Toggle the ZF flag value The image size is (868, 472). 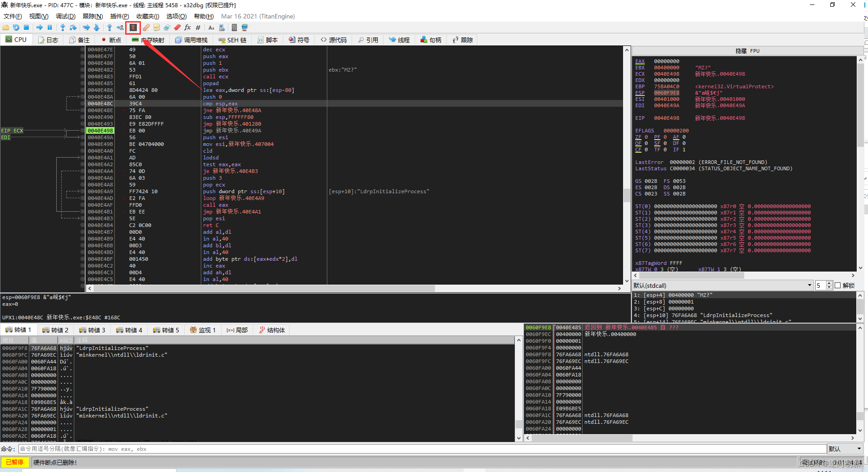[646, 137]
